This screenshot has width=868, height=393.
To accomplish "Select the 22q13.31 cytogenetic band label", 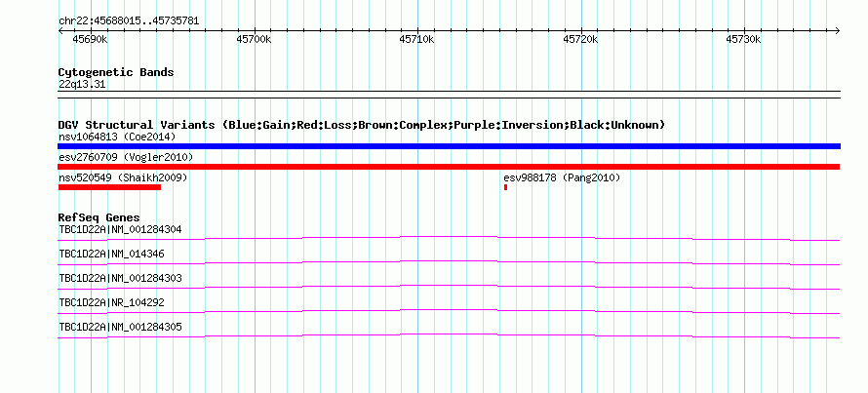I will pos(82,85).
